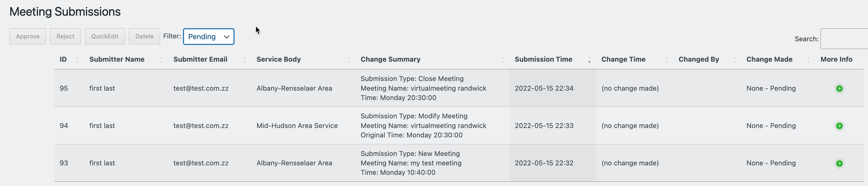Viewport: 868px width, 186px height.
Task: Click the Changed By sort chevron
Action: pyautogui.click(x=735, y=59)
